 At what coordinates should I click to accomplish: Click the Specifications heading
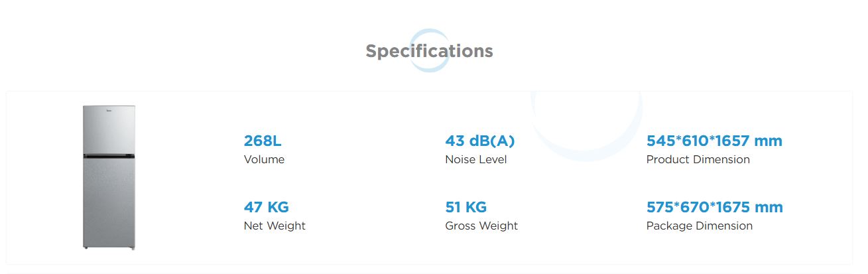(x=429, y=51)
